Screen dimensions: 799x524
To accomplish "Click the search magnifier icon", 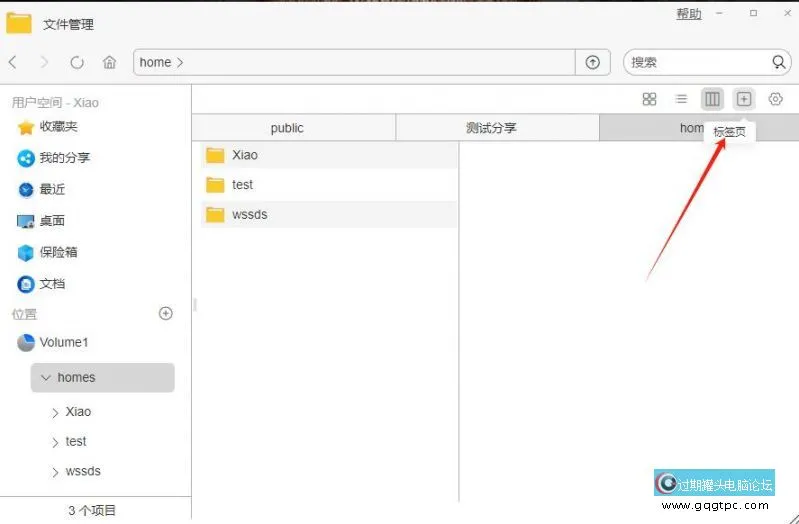I will pyautogui.click(x=779, y=62).
